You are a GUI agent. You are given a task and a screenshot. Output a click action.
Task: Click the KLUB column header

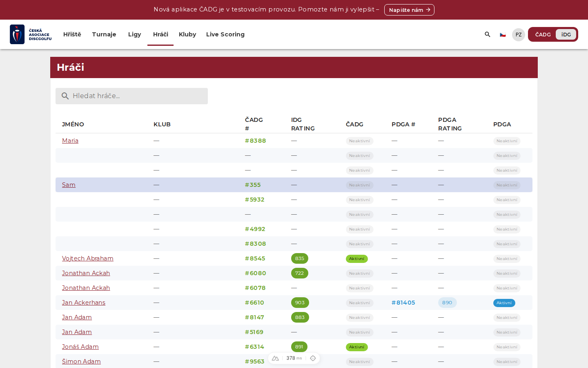point(162,124)
